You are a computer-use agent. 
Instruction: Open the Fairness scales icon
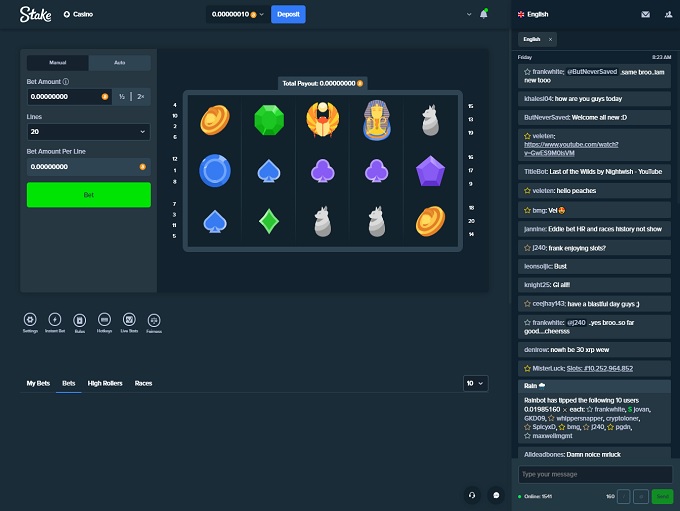pos(154,320)
